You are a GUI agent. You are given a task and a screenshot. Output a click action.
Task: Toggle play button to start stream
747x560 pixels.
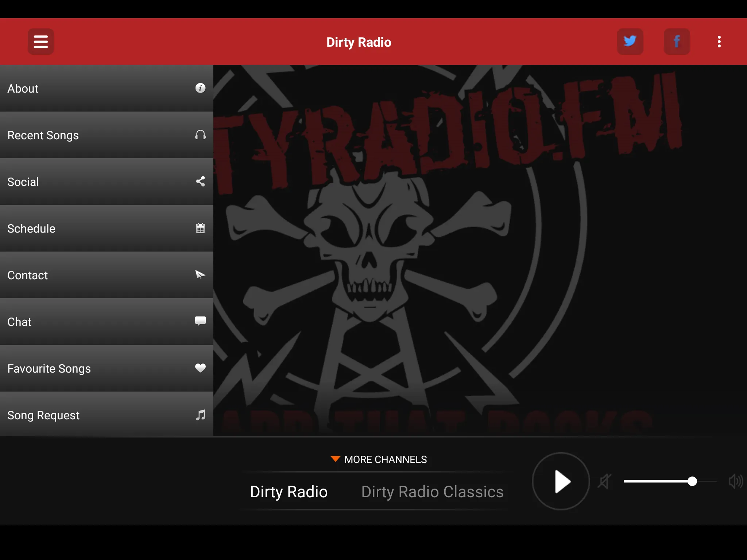[560, 481]
